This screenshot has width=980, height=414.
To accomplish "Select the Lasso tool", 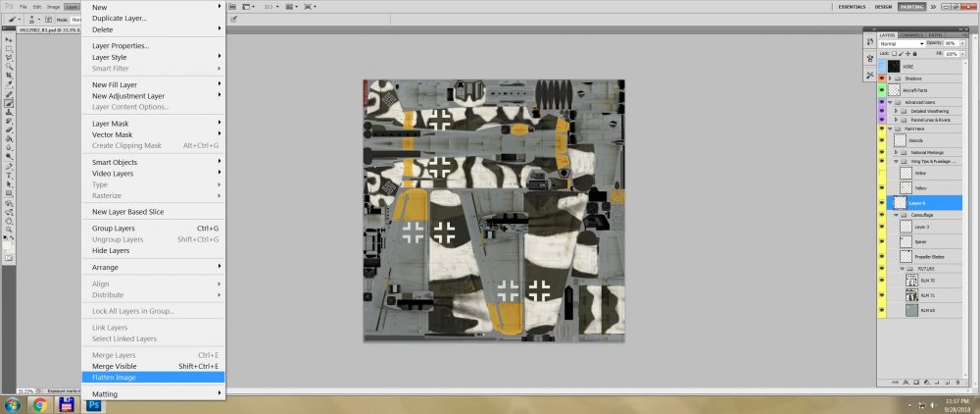I will pyautogui.click(x=9, y=57).
